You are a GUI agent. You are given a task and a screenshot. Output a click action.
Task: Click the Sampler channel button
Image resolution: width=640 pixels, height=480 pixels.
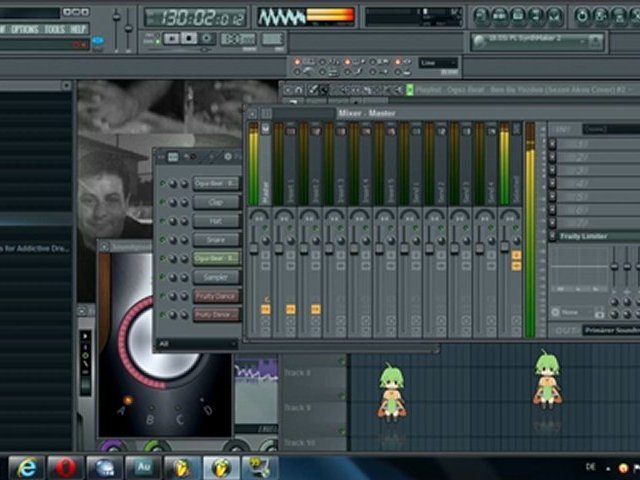point(216,277)
